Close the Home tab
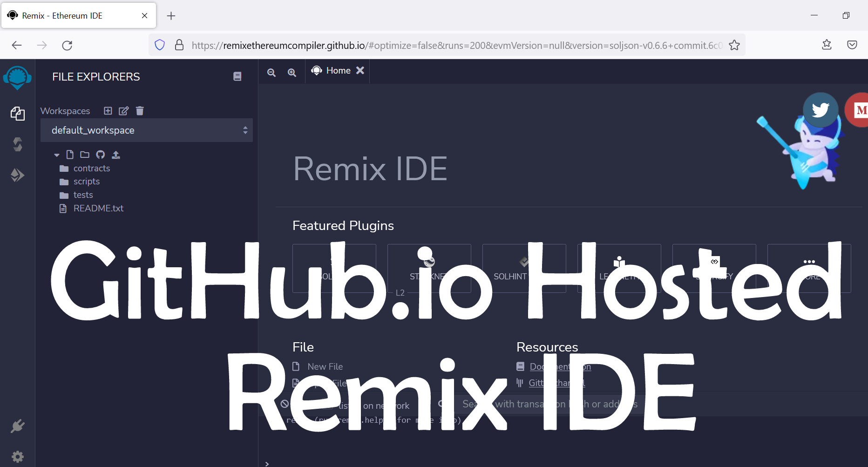This screenshot has width=868, height=467. coord(360,70)
